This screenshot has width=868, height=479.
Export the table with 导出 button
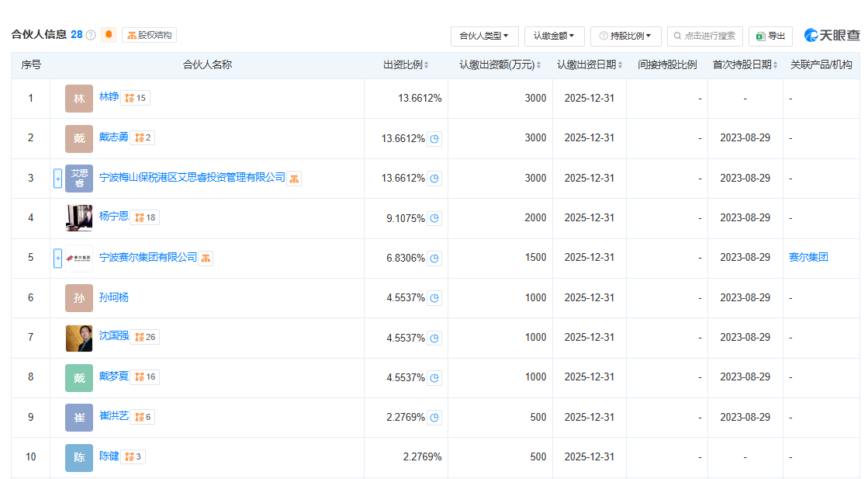pos(770,36)
